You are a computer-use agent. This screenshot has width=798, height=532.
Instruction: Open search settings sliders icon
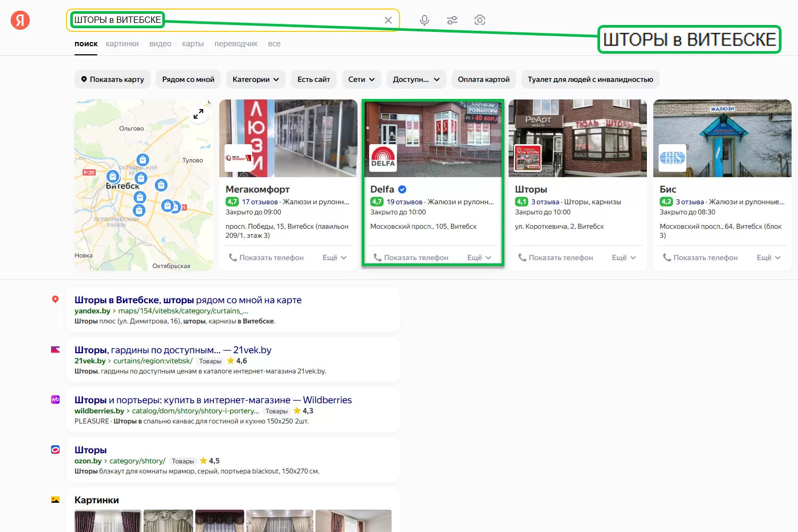pyautogui.click(x=452, y=20)
